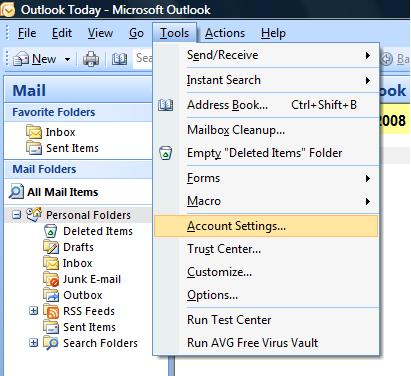The width and height of the screenshot is (411, 376).
Task: Select Macro menu entry
Action: 266,201
